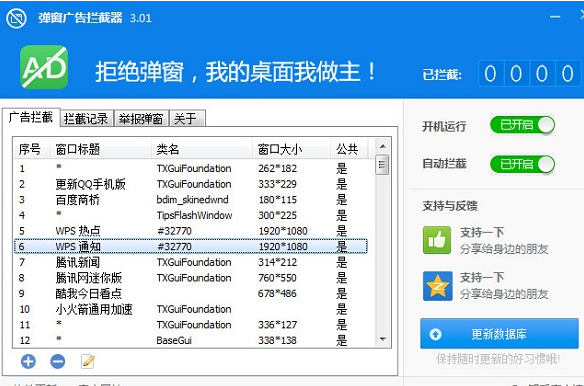Click the window size 333*229
This screenshot has height=386, width=584.
click(x=277, y=184)
